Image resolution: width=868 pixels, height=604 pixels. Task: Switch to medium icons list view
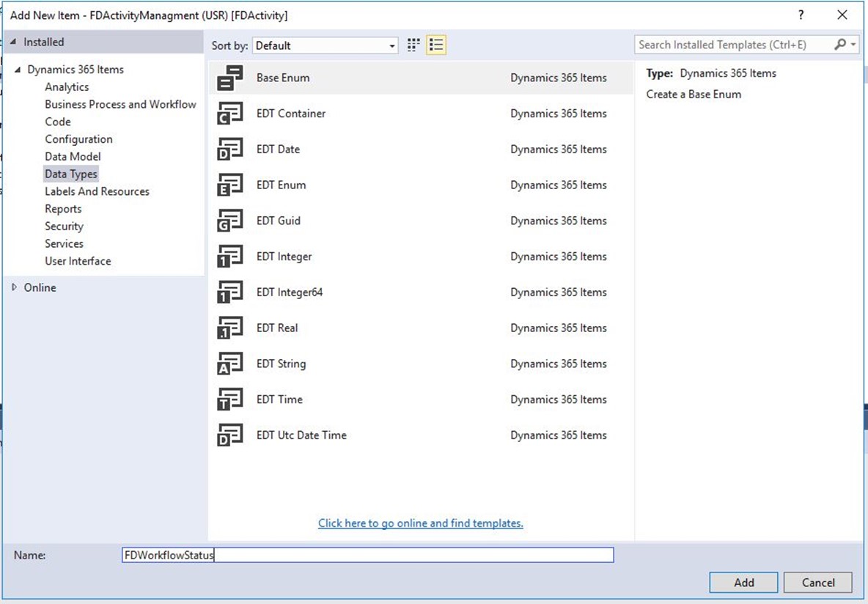tap(436, 45)
